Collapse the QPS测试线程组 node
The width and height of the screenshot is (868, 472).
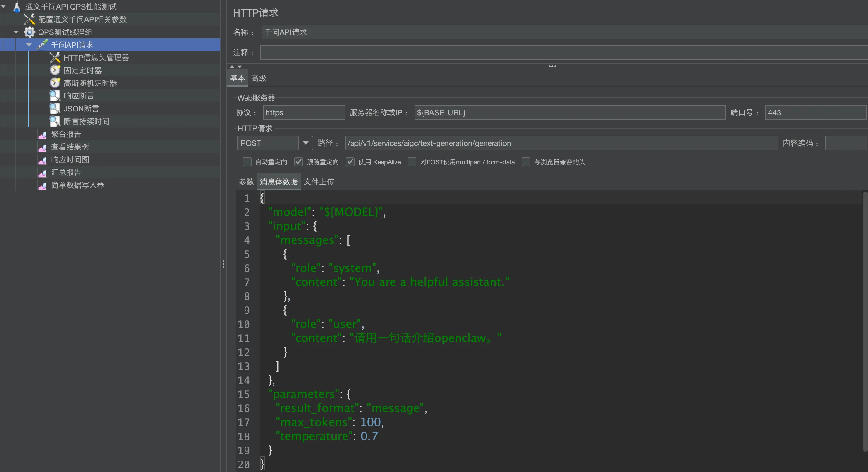pyautogui.click(x=16, y=32)
